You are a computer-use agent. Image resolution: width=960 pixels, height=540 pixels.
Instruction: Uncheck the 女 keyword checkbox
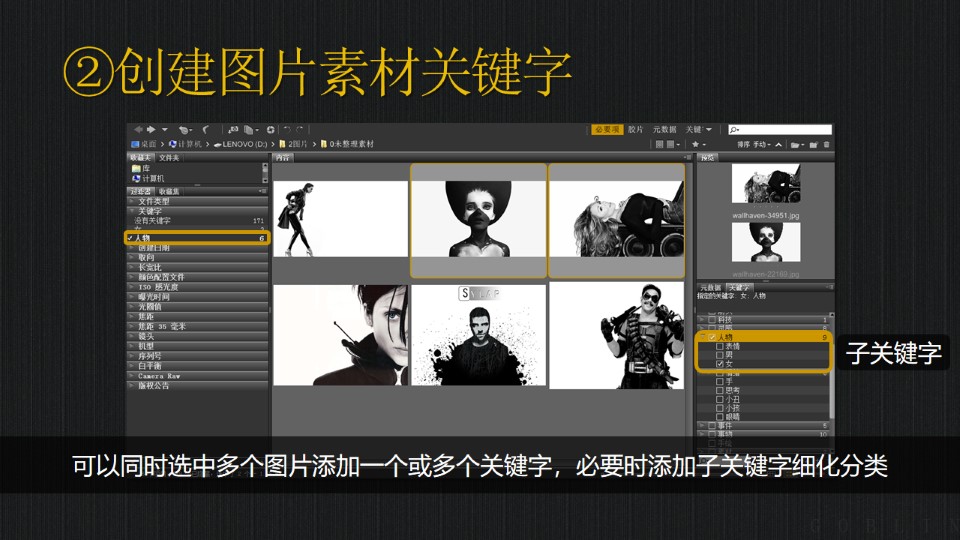pyautogui.click(x=720, y=365)
